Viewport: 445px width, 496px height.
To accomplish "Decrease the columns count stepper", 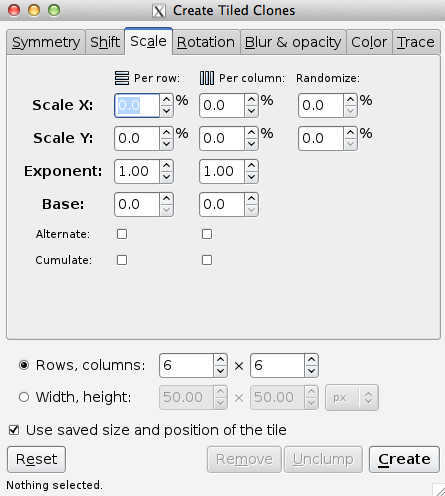I will tap(311, 371).
